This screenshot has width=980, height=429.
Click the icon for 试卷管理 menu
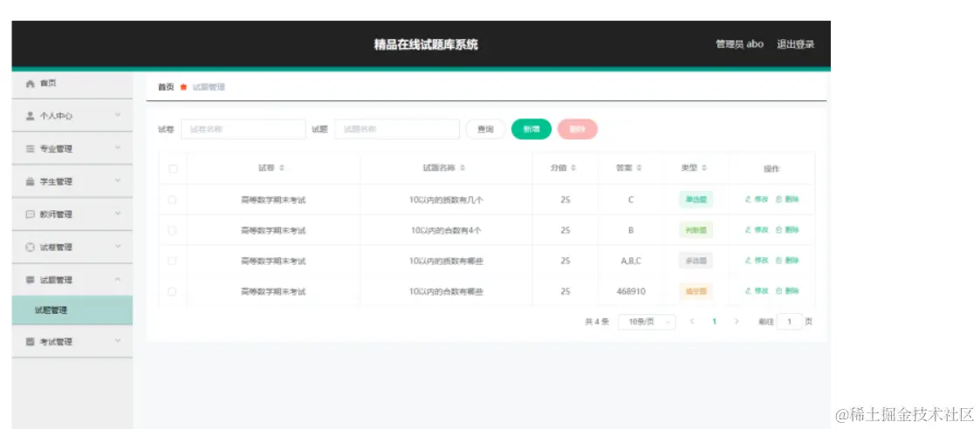tap(30, 248)
